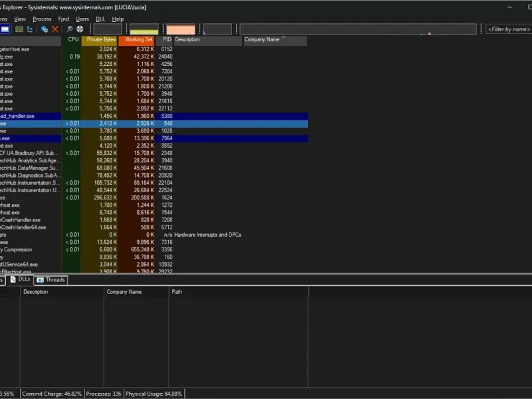
Task: Minimize the Process Explorer window
Action: 510,7
